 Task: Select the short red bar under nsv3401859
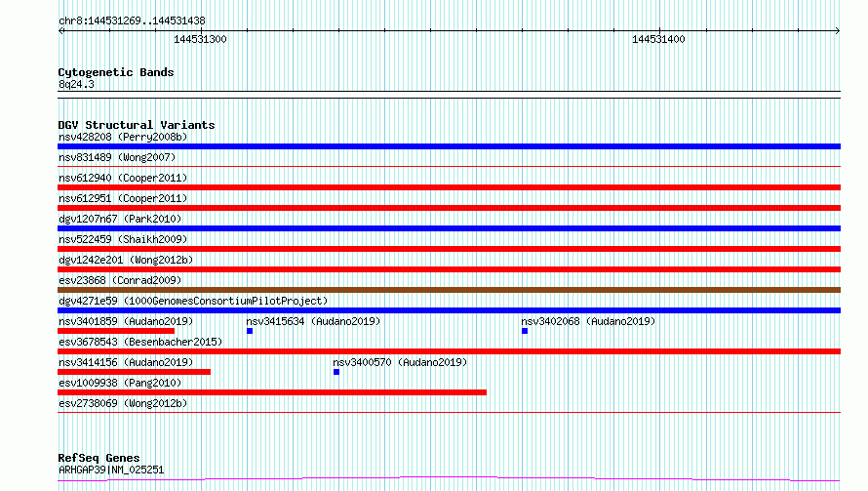pyautogui.click(x=116, y=331)
